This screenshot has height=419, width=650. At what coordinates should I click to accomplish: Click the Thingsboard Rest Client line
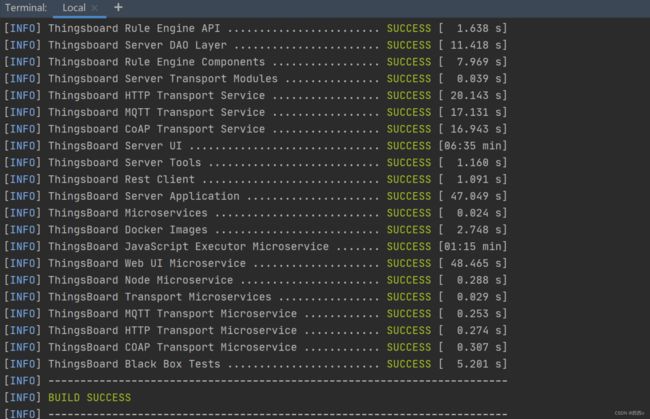[255, 179]
